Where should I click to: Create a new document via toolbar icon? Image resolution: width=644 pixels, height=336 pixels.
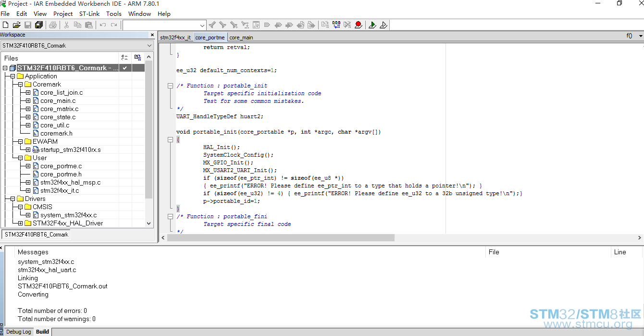tap(5, 25)
